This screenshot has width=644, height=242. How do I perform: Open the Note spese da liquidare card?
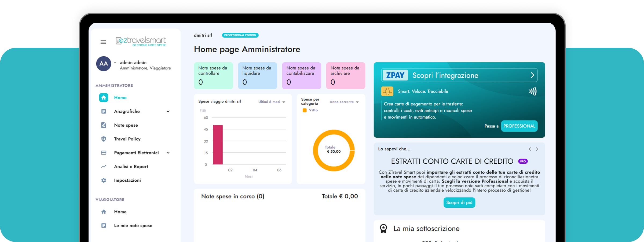[257, 76]
